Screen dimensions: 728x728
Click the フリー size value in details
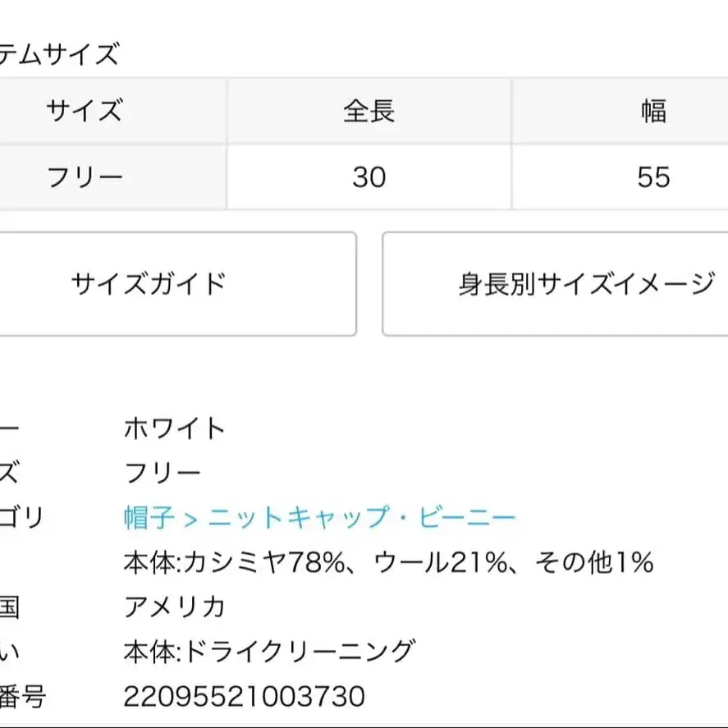pos(162,473)
